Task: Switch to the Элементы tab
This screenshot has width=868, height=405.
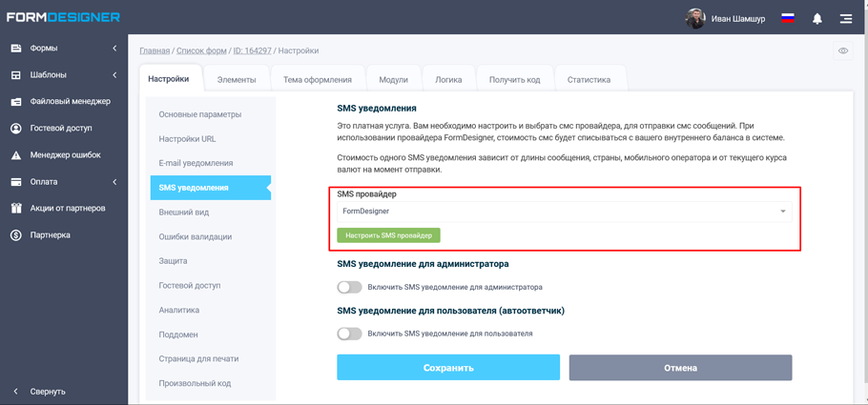Action: click(237, 80)
